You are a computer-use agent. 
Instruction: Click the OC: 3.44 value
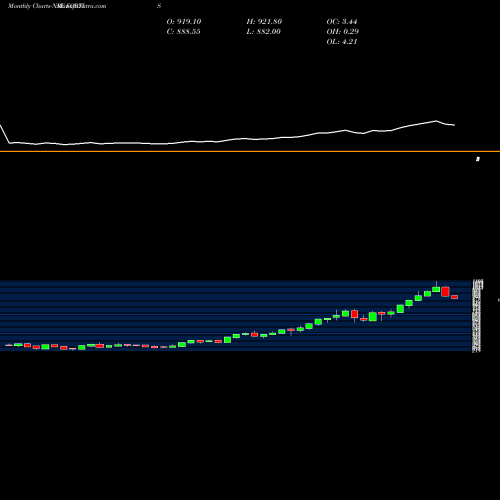coord(342,22)
